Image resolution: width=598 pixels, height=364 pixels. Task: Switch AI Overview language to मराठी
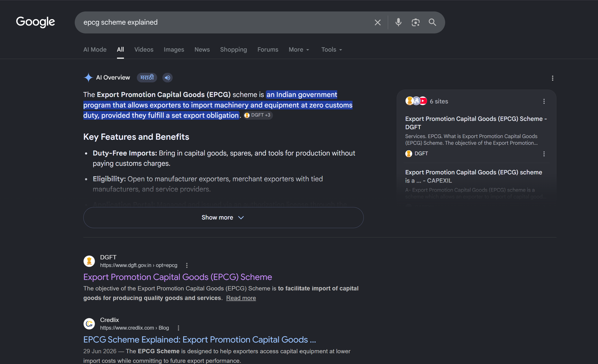pyautogui.click(x=147, y=78)
